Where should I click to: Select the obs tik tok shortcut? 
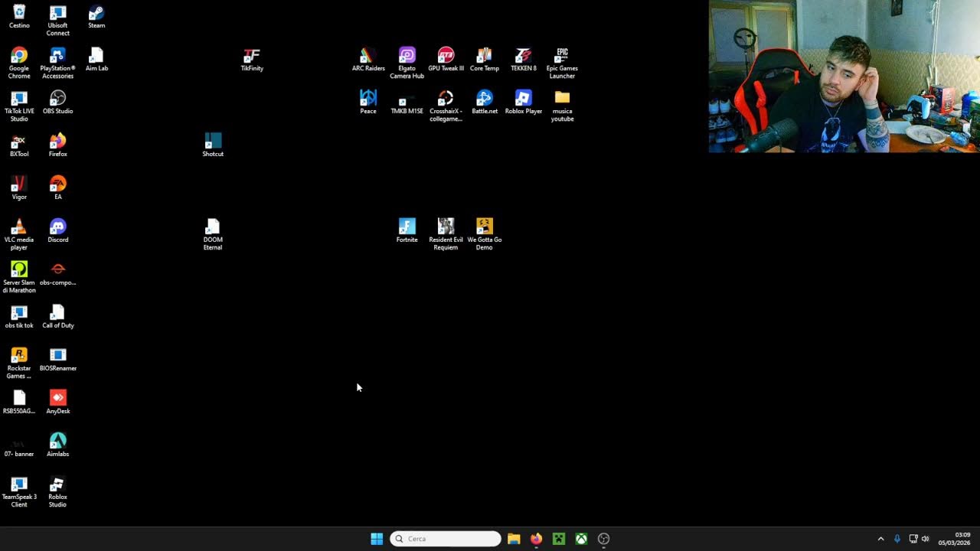[x=19, y=316]
